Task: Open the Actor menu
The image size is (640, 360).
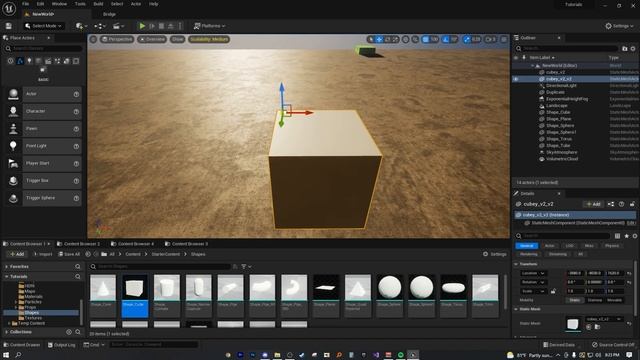Action: tap(136, 4)
